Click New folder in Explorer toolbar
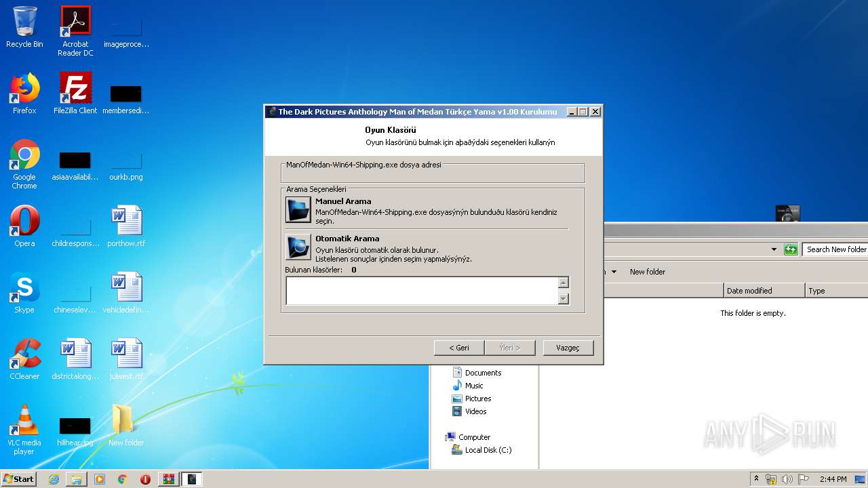The width and height of the screenshot is (868, 488). coord(648,272)
